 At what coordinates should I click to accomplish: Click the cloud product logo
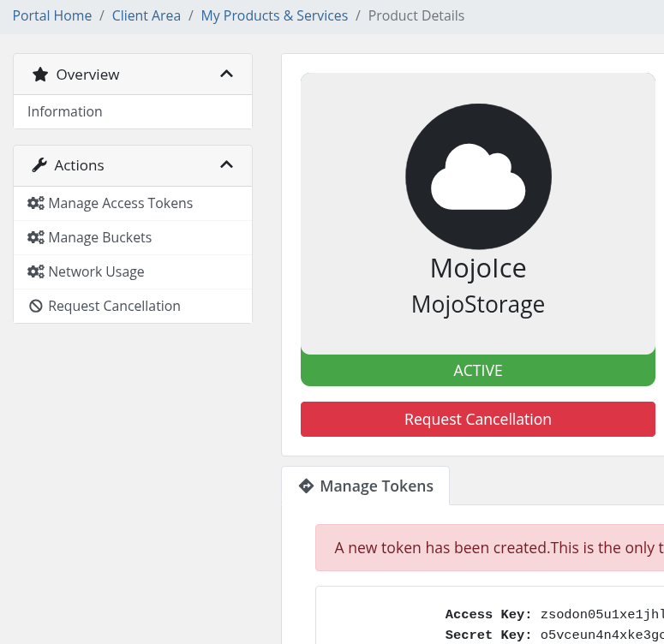point(478,176)
